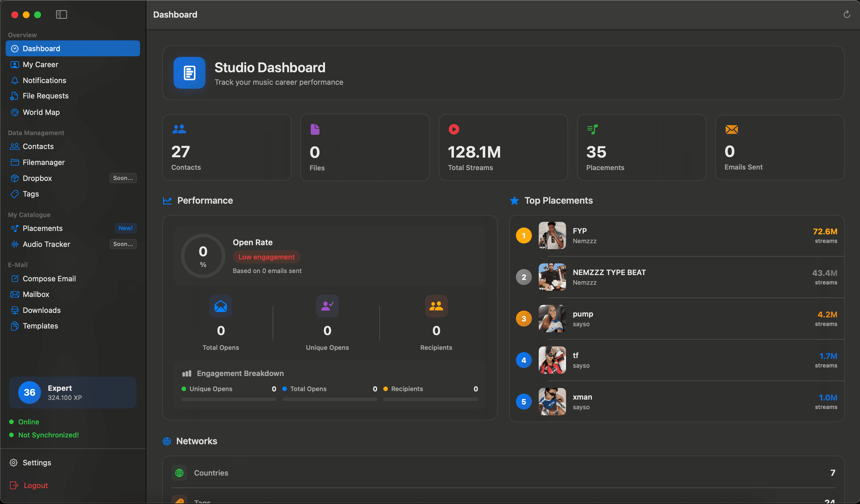Refresh the dashboard
The width and height of the screenshot is (860, 504).
[847, 14]
